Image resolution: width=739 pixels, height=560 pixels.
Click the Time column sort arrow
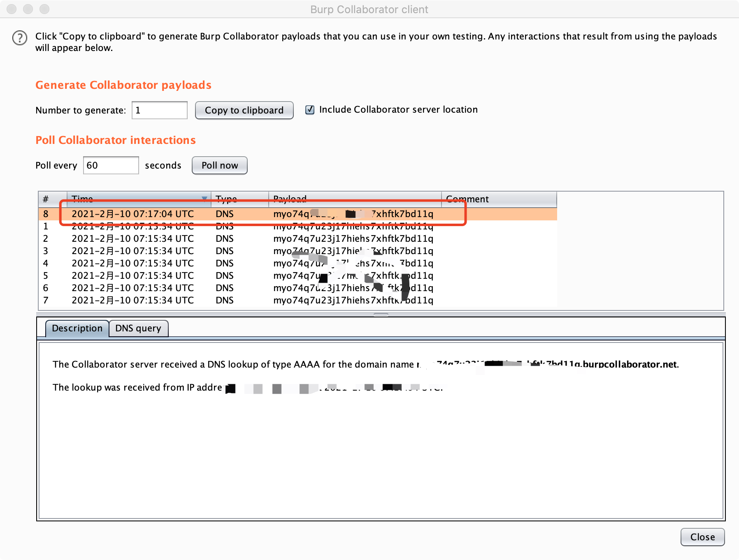coord(204,199)
